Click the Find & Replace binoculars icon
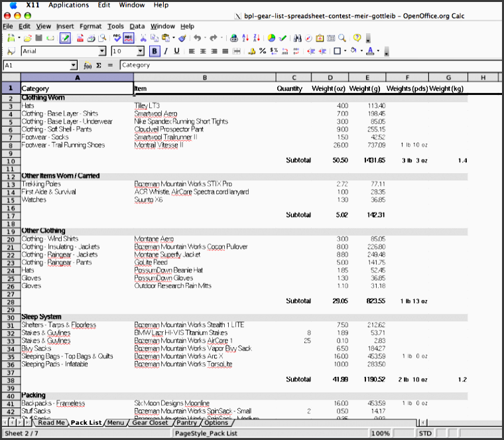The width and height of the screenshot is (504, 440). coord(298,38)
